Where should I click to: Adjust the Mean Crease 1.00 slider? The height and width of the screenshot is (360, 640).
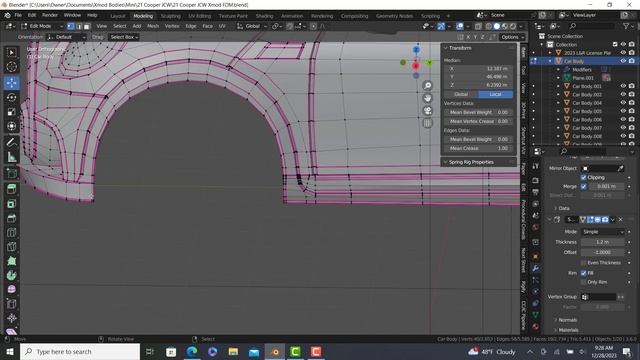pos(479,148)
